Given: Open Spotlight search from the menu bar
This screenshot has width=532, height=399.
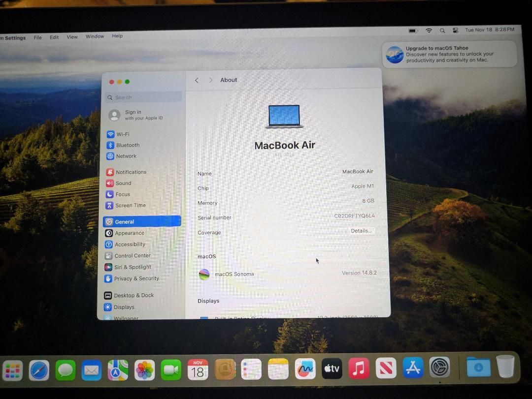Looking at the screenshot, I should click(x=442, y=30).
